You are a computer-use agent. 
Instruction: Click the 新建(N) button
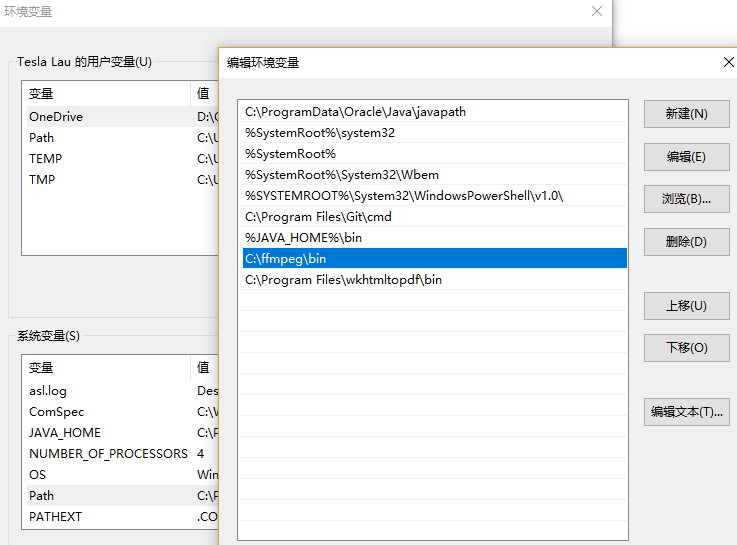(686, 114)
